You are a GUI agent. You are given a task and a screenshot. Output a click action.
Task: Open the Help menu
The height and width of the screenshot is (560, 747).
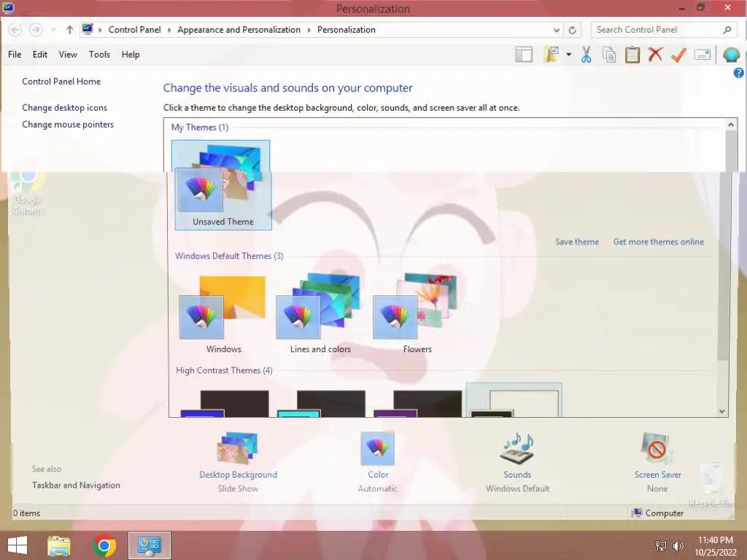(131, 54)
